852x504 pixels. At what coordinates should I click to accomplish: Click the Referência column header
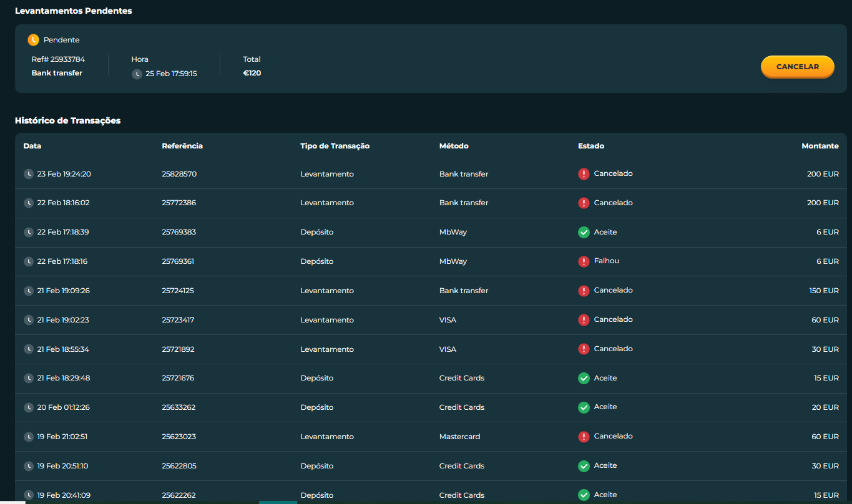point(182,146)
